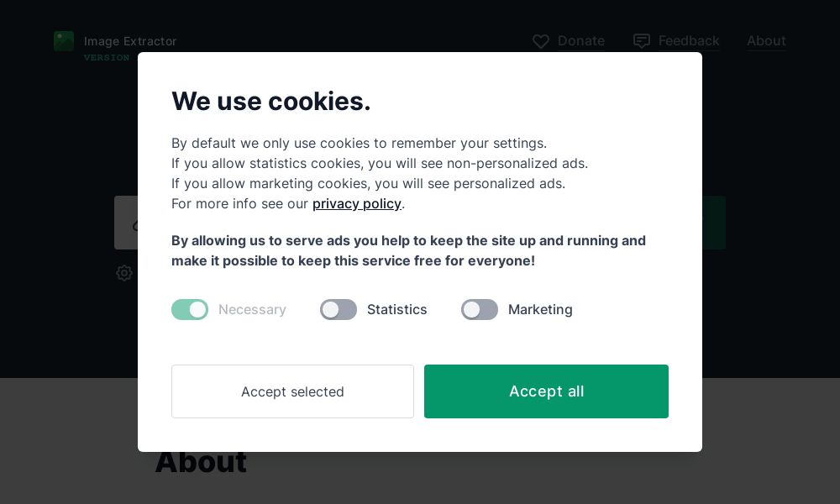Click the Donate link in the header

tap(581, 40)
